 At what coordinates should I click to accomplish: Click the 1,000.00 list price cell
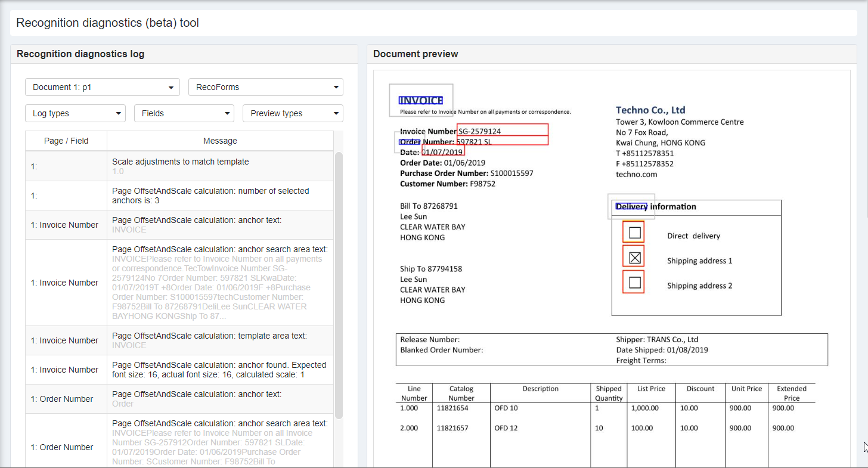pyautogui.click(x=645, y=408)
